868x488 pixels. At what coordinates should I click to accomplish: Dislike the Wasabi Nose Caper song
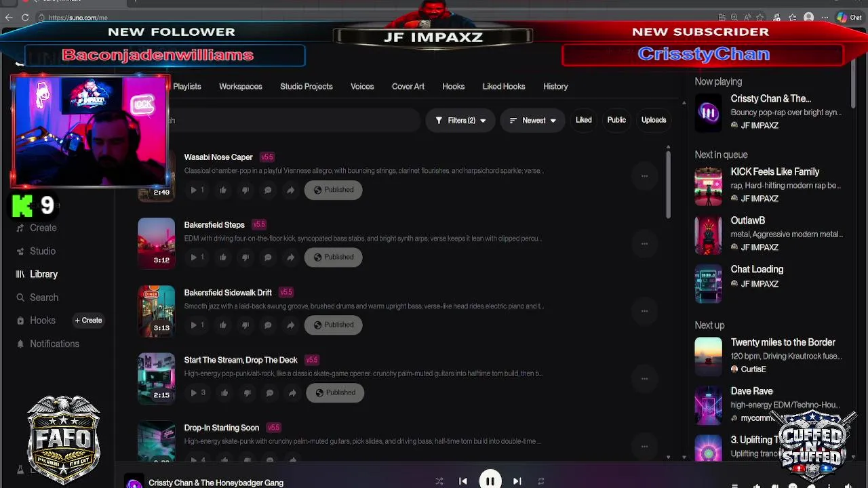[x=245, y=190]
